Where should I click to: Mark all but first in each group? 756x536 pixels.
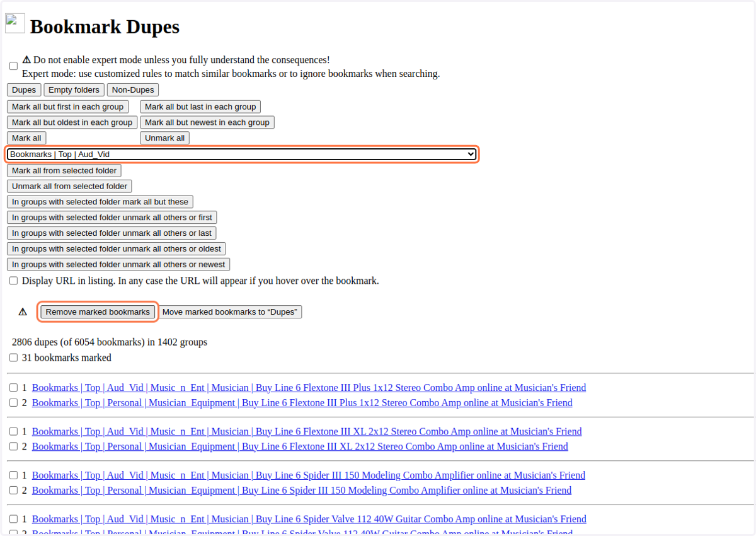[x=68, y=107]
